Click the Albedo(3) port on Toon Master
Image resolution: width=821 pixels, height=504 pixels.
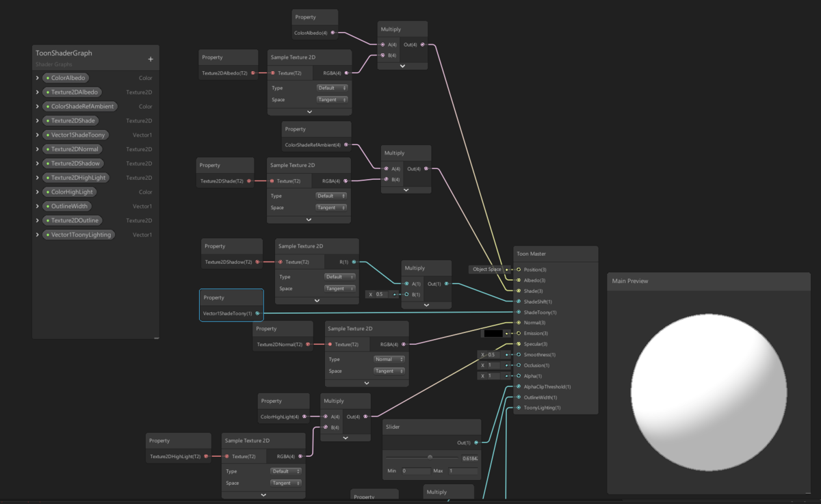519,280
